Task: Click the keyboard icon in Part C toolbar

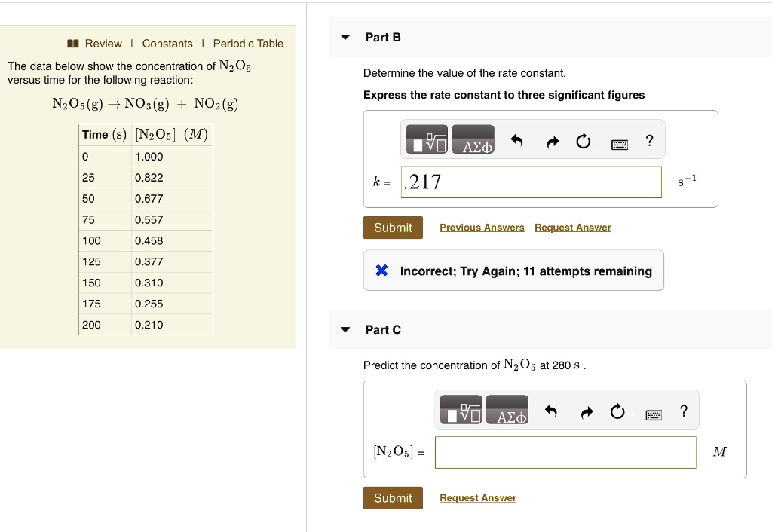Action: tap(653, 414)
